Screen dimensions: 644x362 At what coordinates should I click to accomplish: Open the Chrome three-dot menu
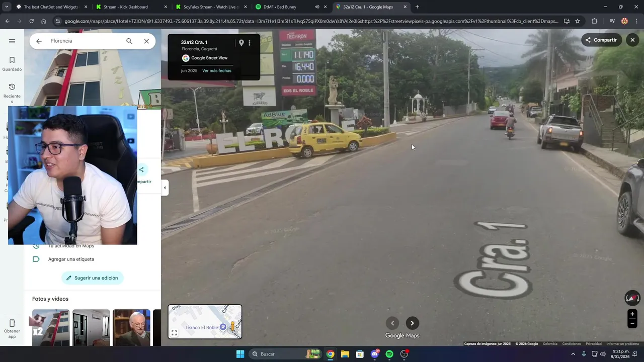637,21
